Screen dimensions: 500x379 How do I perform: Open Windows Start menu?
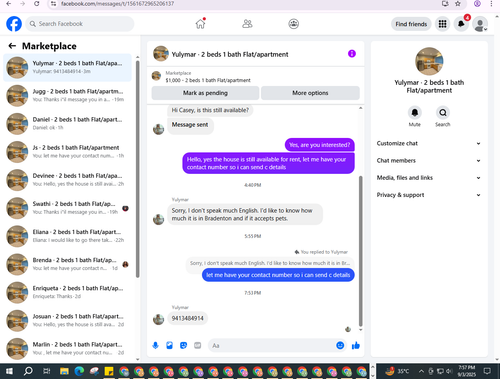click(x=9, y=371)
